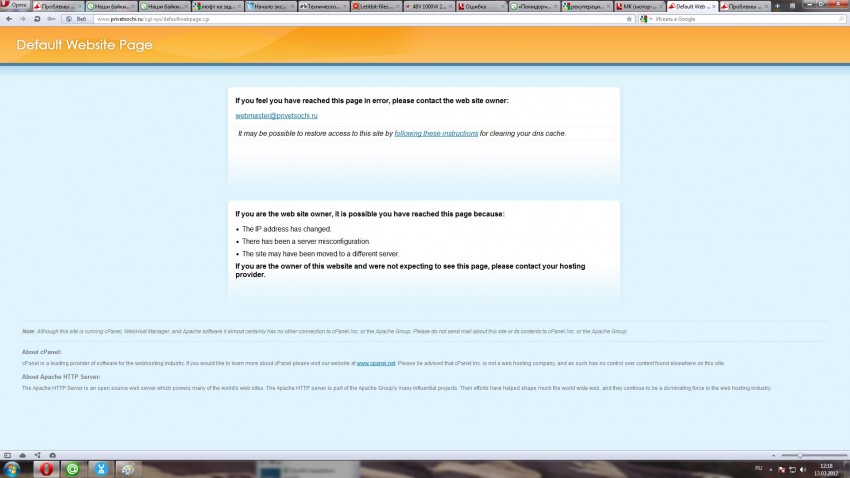Open the www.cpanel.net link

(376, 363)
